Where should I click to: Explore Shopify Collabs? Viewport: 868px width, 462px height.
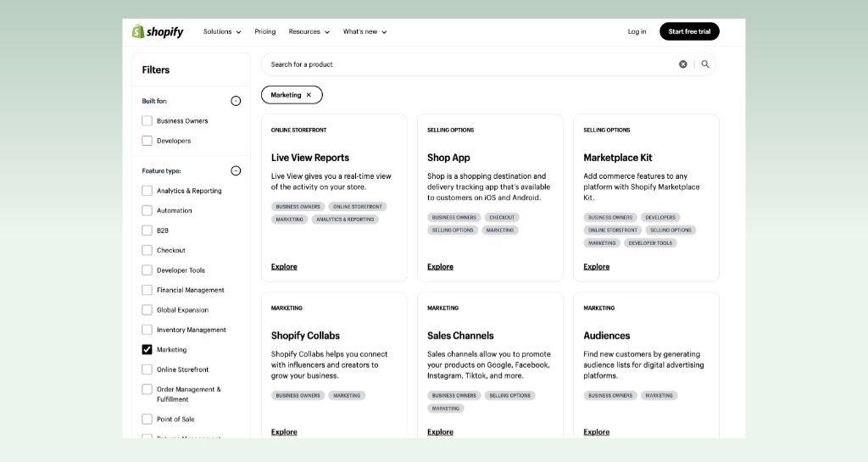284,431
